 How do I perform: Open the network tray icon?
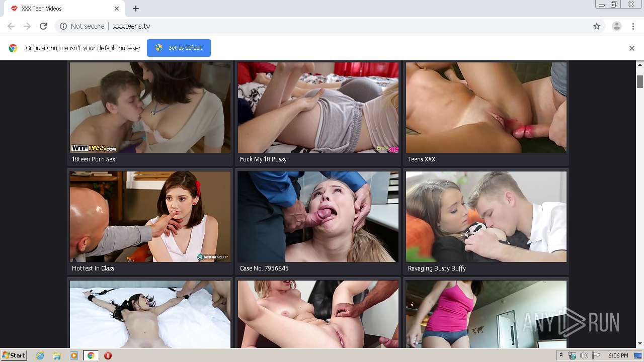pos(572,355)
